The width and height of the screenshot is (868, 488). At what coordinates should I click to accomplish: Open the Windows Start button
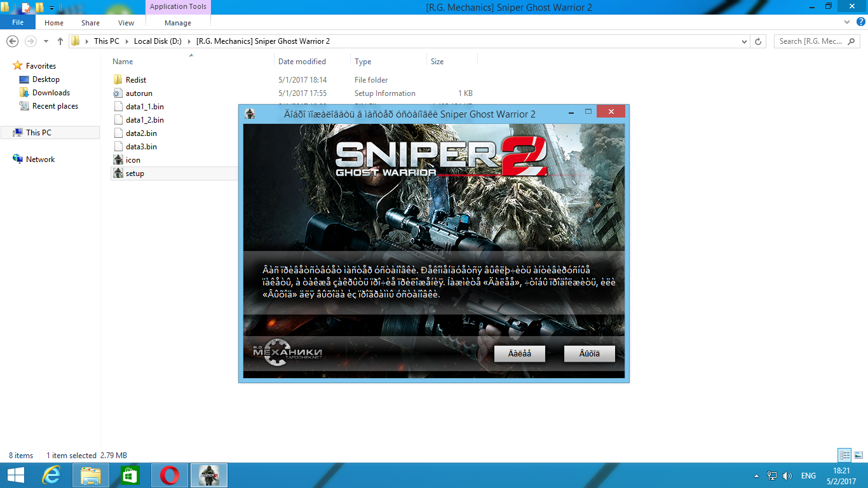[x=15, y=475]
